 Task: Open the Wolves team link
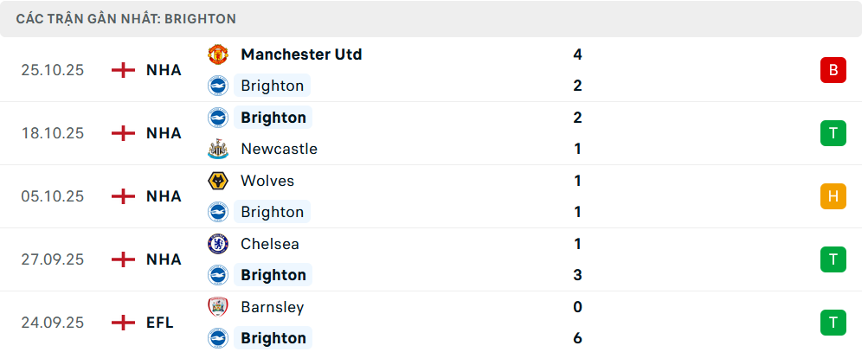point(267,181)
